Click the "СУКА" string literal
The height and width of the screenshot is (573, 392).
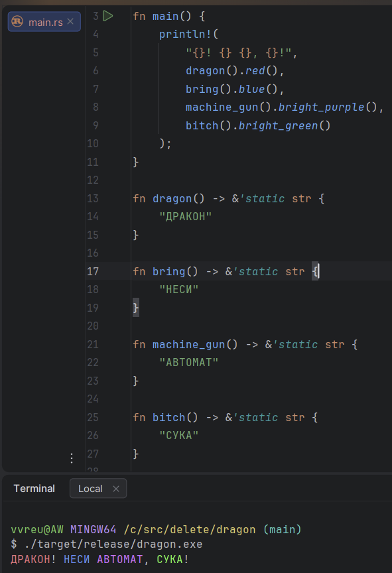point(179,436)
